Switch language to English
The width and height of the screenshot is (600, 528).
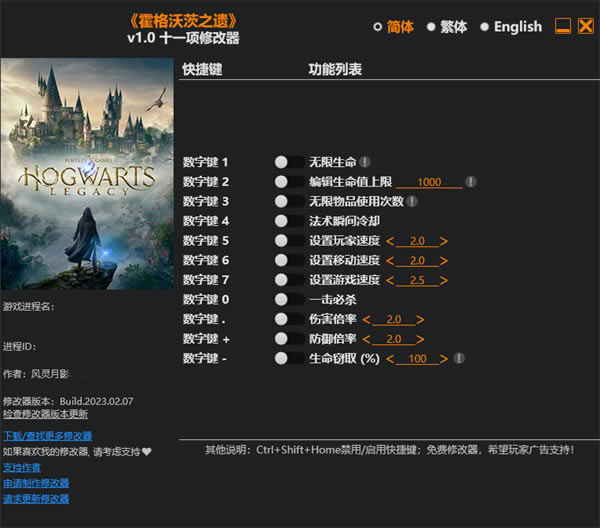point(485,27)
